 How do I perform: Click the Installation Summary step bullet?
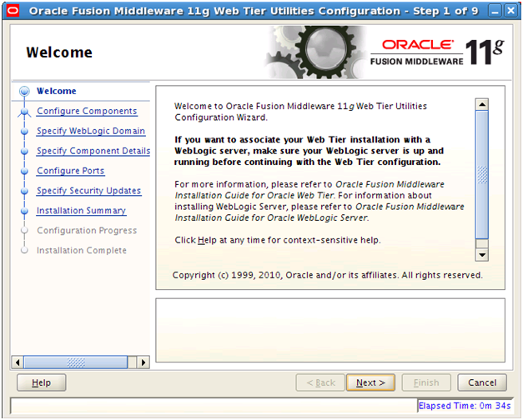click(24, 212)
